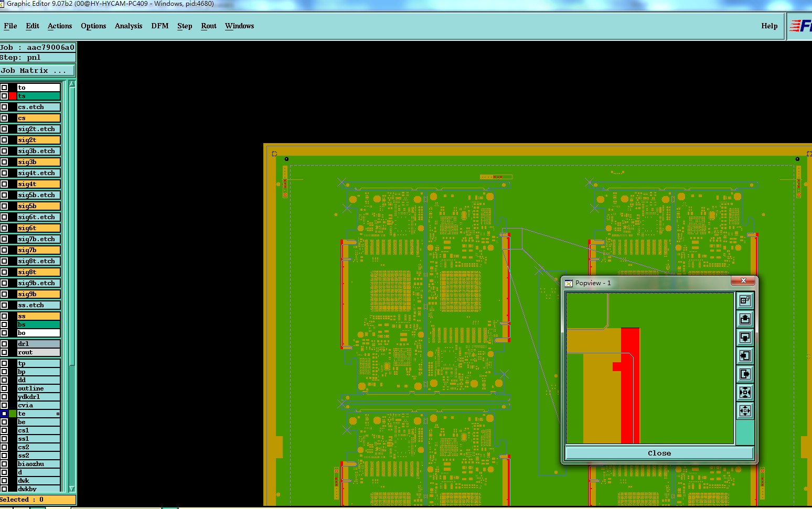
Task: Open the Help menu
Action: click(770, 26)
